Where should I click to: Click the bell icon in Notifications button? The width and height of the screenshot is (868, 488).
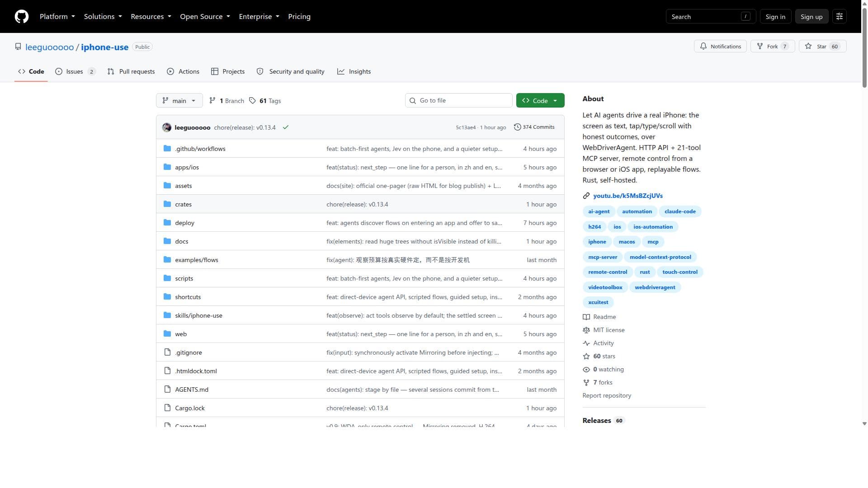point(703,47)
